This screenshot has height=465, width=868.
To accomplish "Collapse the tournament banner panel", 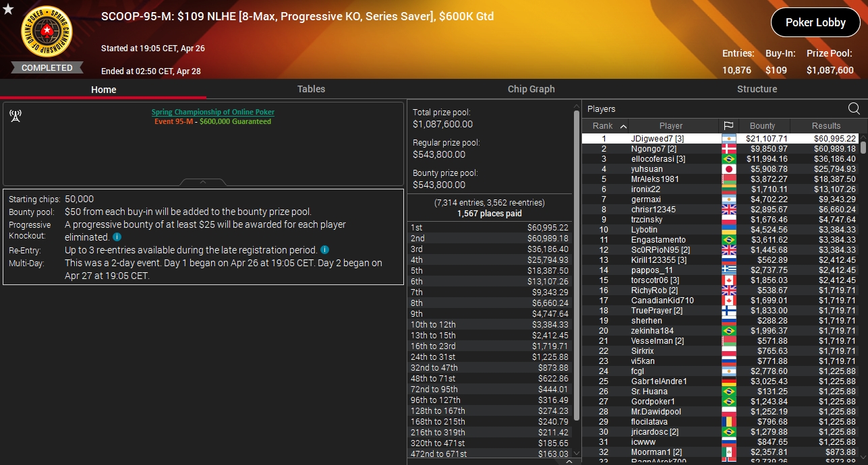I will pos(203,182).
